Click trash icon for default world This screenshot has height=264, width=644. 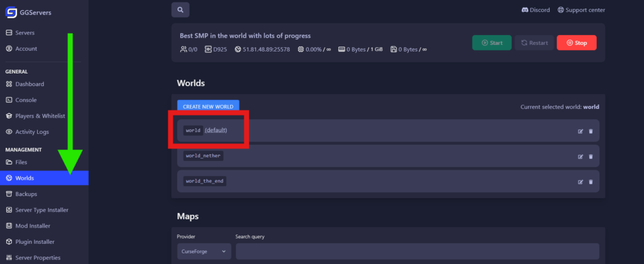tap(591, 131)
